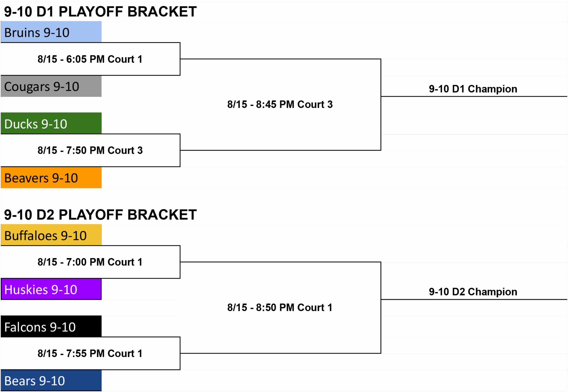Click the 9-10 D1 Champion label
568x392 pixels.
[x=473, y=89]
